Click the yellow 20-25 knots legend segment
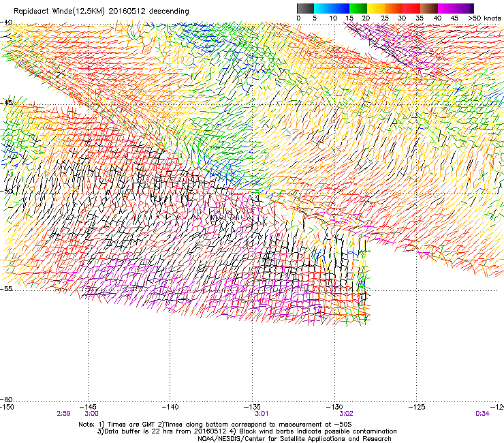504x443 pixels. 376,8
